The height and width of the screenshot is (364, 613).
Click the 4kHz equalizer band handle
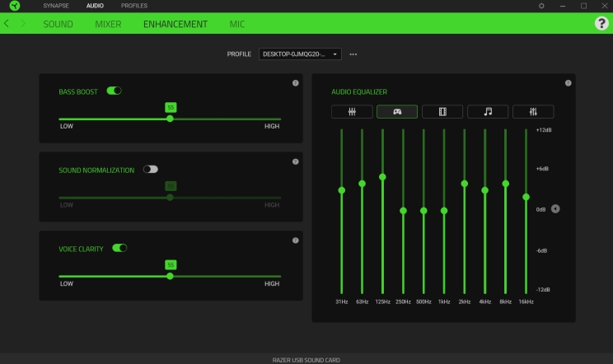click(x=484, y=190)
